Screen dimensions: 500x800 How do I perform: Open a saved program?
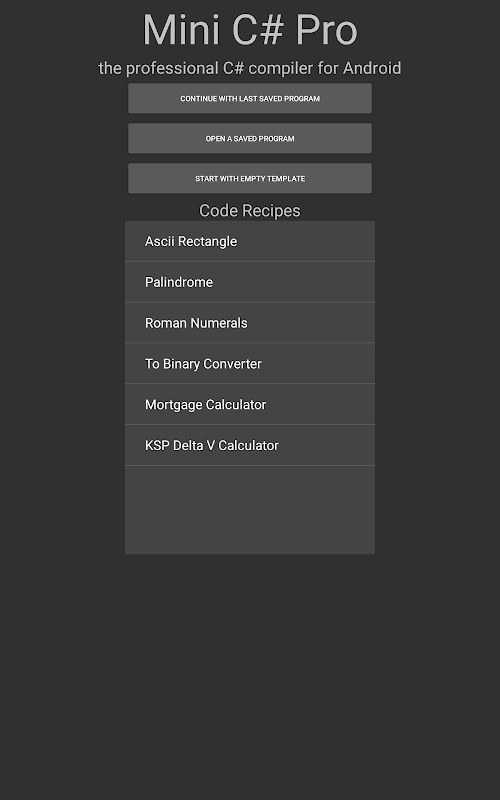tap(250, 138)
